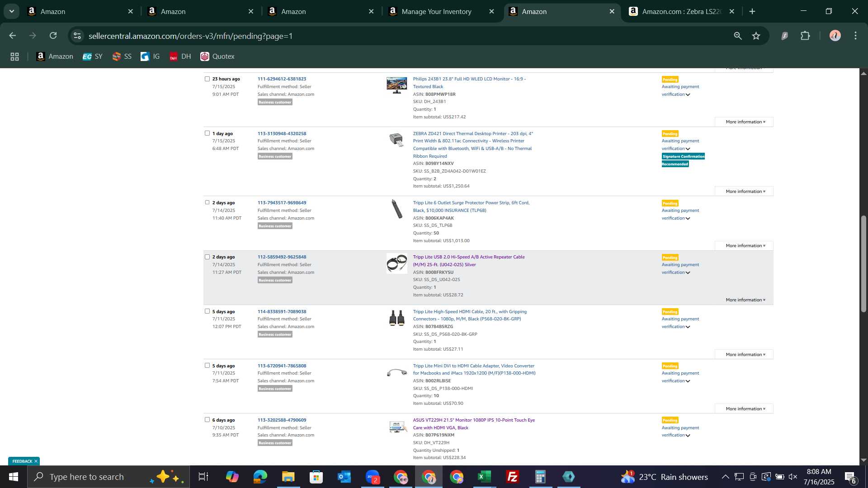Open Philips 243B1 monitor product link
Viewport: 868px width, 488px height.
point(469,83)
